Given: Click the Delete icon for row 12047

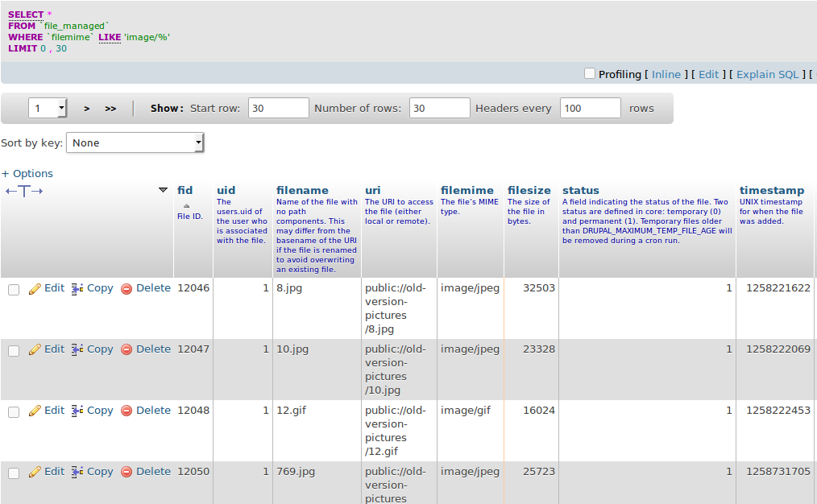Looking at the screenshot, I should [x=126, y=349].
